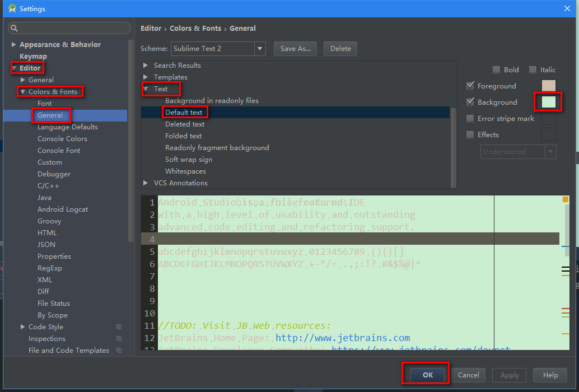Viewport: 579px width, 392px height.
Task: Click the Effects color swatch
Action: coord(548,134)
